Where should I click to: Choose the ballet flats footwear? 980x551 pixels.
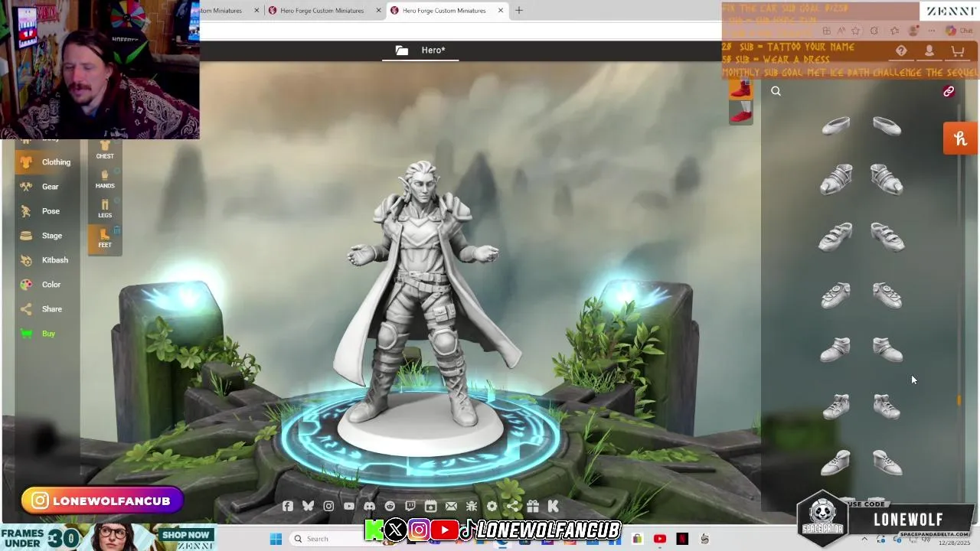(861, 126)
